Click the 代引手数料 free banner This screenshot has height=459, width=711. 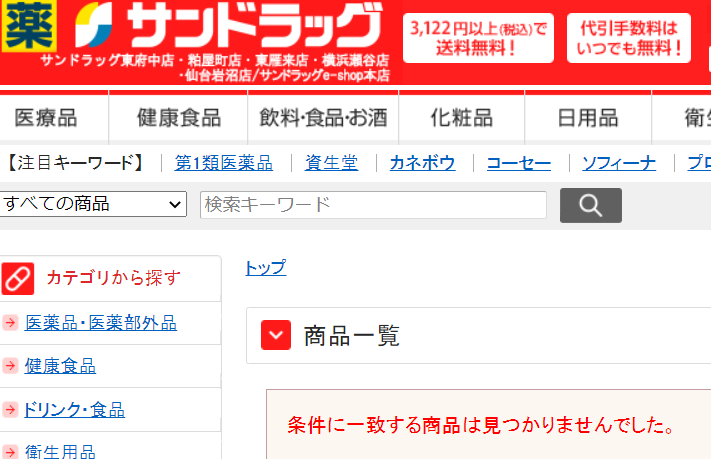point(629,38)
